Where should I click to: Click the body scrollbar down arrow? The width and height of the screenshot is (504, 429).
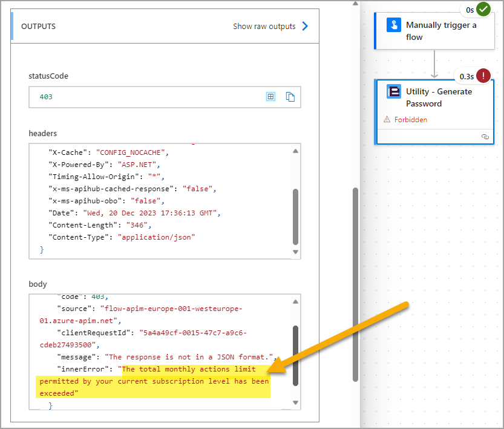tap(295, 402)
